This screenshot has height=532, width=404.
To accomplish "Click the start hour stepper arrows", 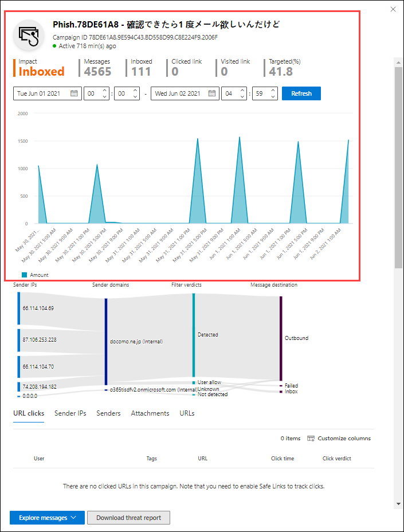I will (x=104, y=93).
